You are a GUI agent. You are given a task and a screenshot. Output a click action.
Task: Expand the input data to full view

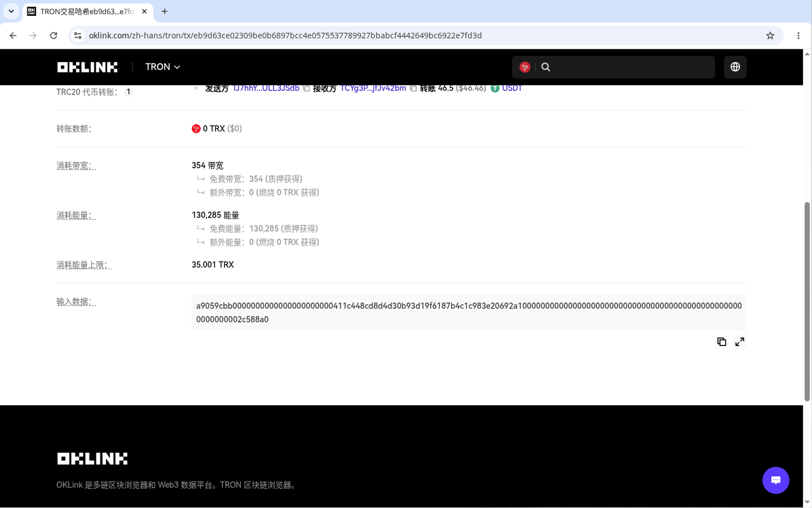click(x=740, y=342)
